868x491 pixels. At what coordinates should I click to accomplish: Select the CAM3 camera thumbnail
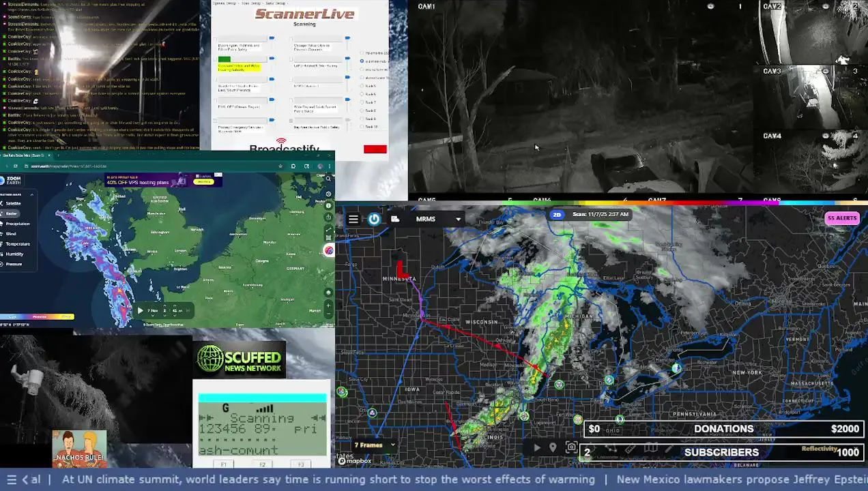(x=810, y=98)
